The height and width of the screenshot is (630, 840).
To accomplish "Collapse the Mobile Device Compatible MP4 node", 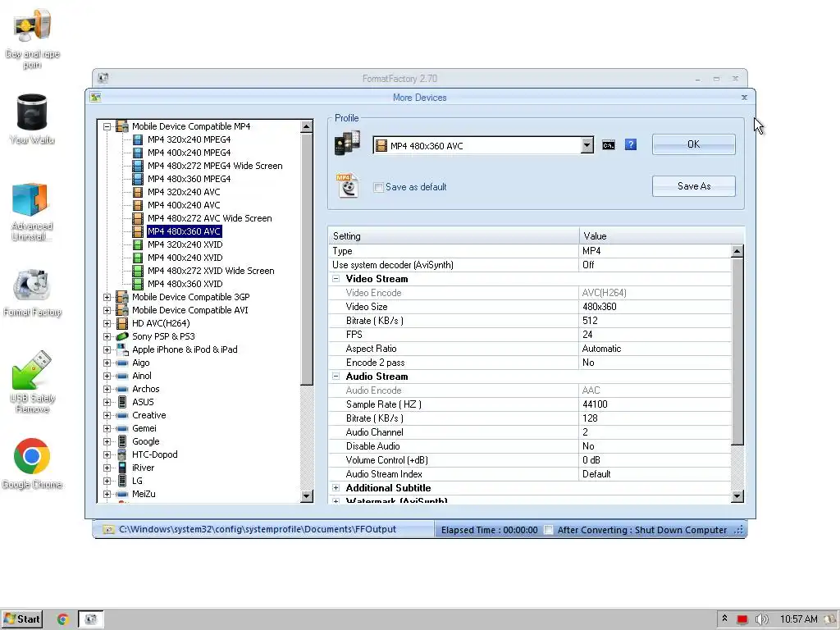I will (x=107, y=126).
